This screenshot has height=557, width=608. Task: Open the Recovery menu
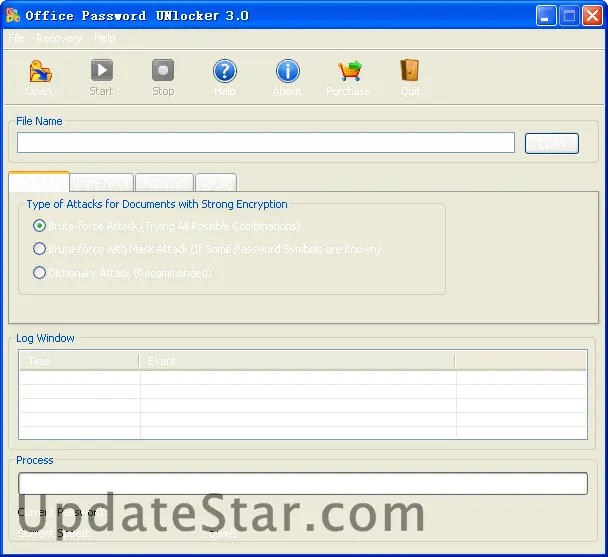[x=59, y=38]
